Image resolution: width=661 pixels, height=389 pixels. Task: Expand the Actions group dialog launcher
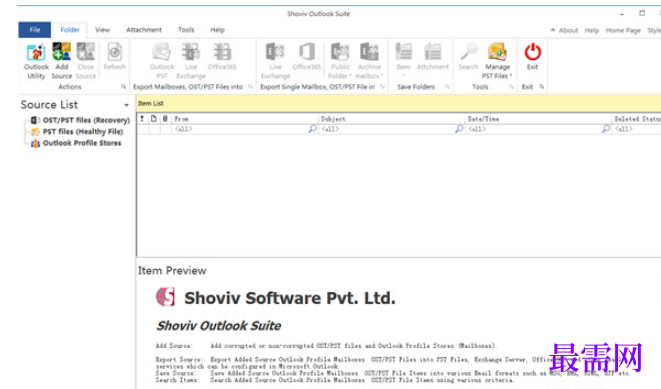[x=124, y=87]
